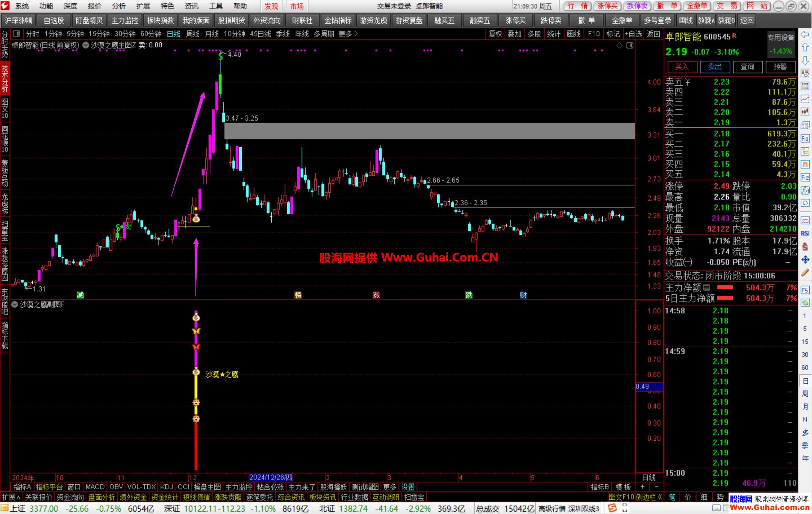The height and width of the screenshot is (514, 812).
Task: Open the candlestick chart icon in right sidebar
Action: coord(804,112)
